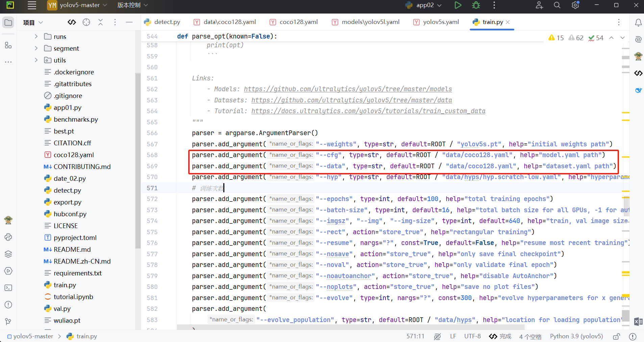Open the yolov5 data GitHub link
Viewport: 644px width, 342px height.
(x=351, y=100)
